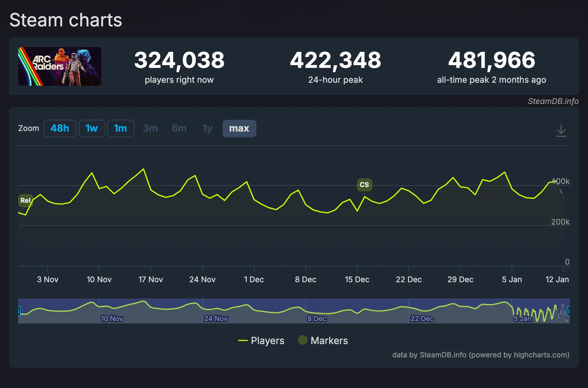Screen dimensions: 588x388
Task: Click the green Markers legend dot
Action: pyautogui.click(x=302, y=340)
